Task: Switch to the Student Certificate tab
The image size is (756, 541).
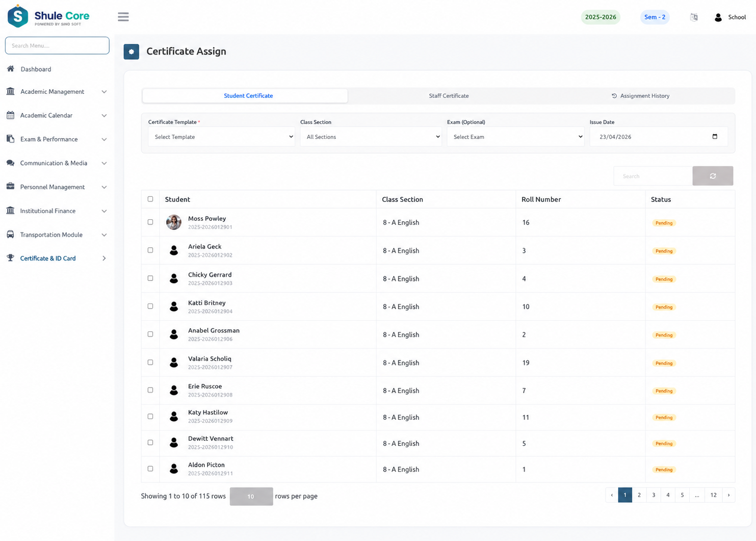Action: 245,96
